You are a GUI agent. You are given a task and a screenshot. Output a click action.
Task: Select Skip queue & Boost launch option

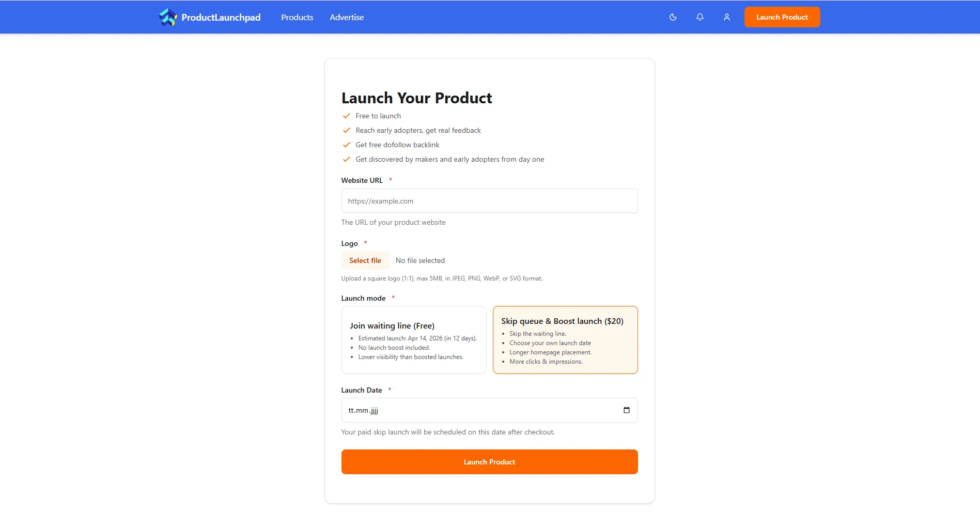pyautogui.click(x=565, y=340)
